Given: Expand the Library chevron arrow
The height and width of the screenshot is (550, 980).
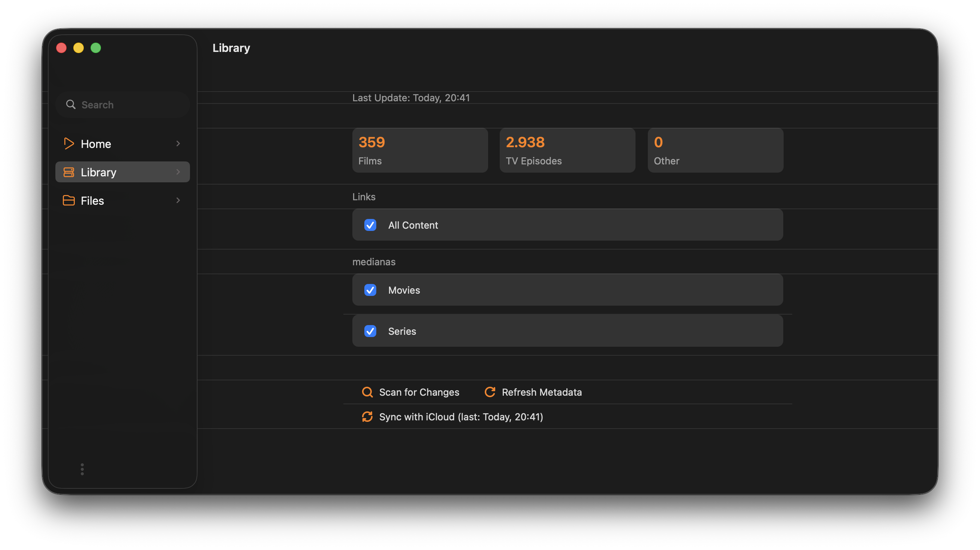Looking at the screenshot, I should (x=178, y=172).
